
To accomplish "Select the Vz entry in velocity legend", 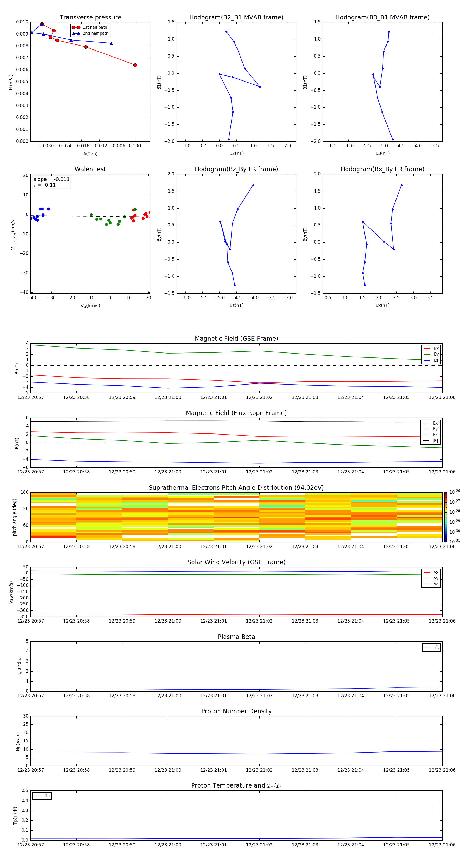I will click(x=431, y=584).
